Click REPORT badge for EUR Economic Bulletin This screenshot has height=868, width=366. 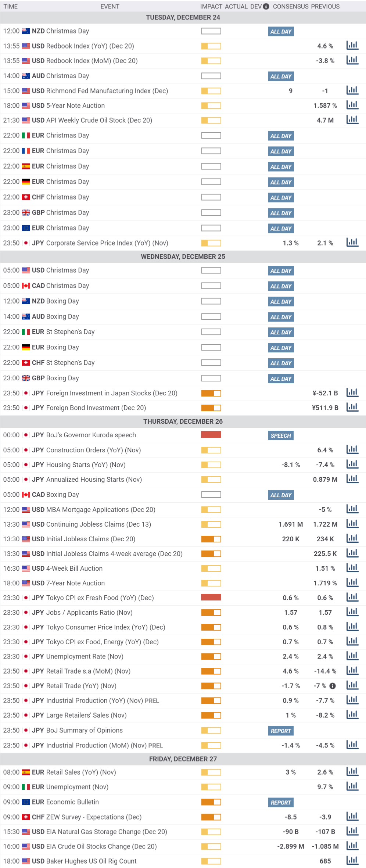281,803
